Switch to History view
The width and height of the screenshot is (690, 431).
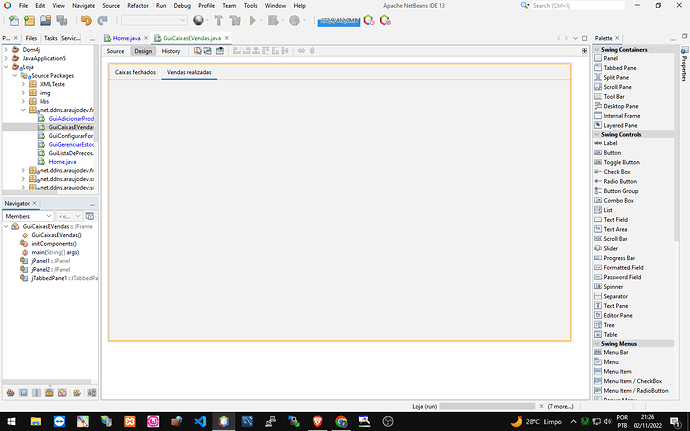coord(171,51)
